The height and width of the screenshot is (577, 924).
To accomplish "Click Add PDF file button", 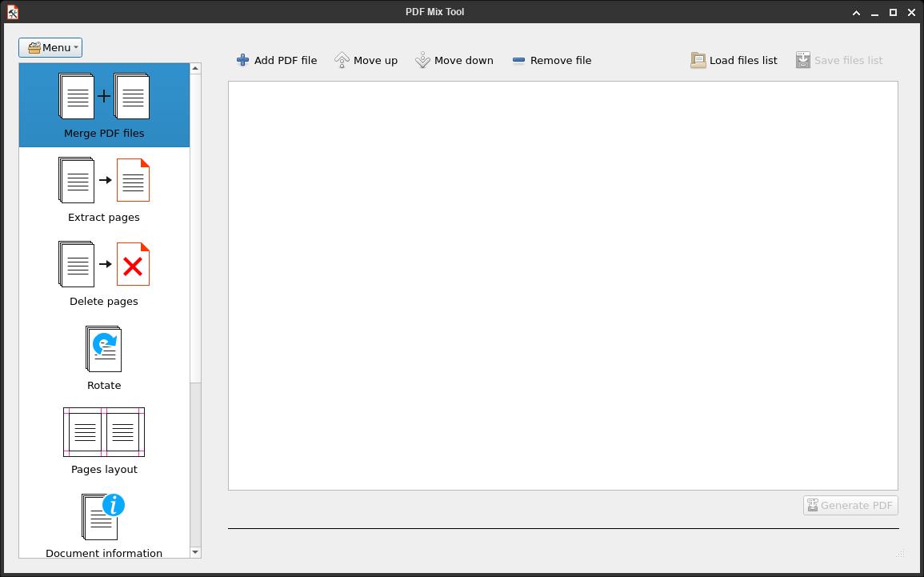I will [276, 60].
